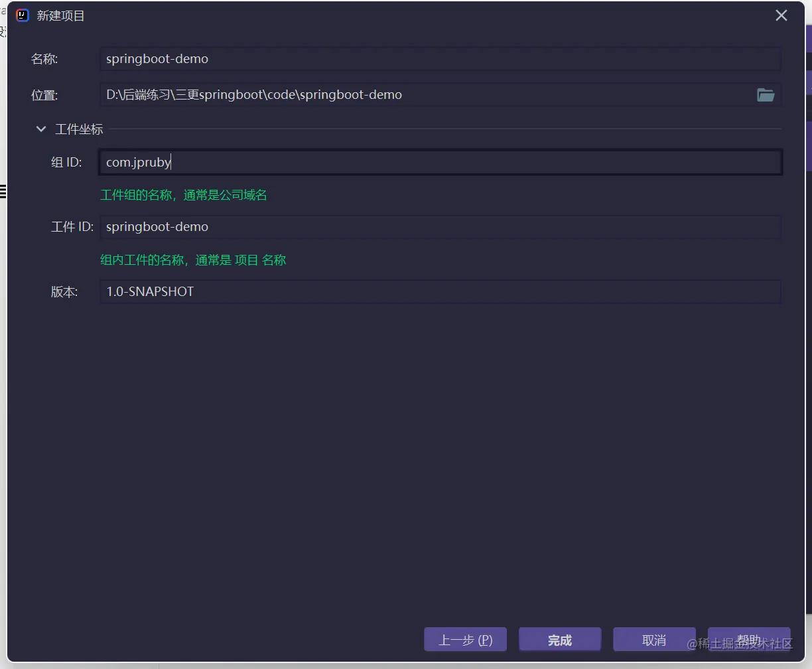Click the 新建项目 dialog title text
This screenshot has width=812, height=669.
pyautogui.click(x=61, y=15)
